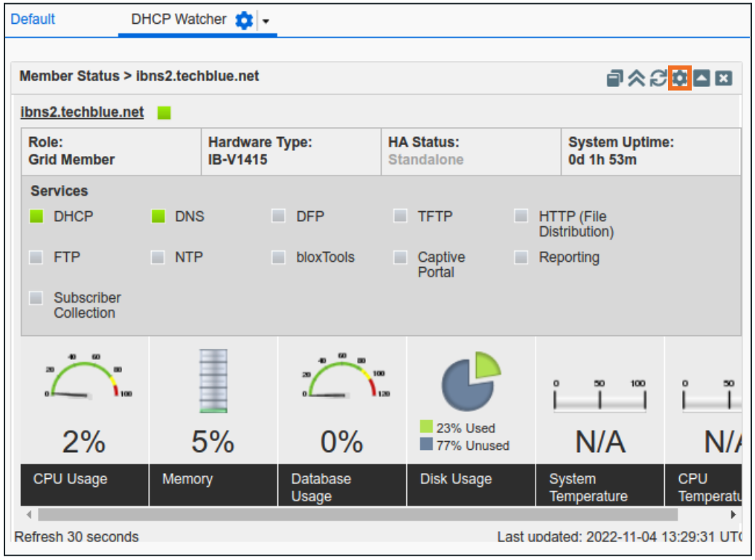Select the Disk Usage pie chart
Viewport: 755px width, 560px height.
469,379
